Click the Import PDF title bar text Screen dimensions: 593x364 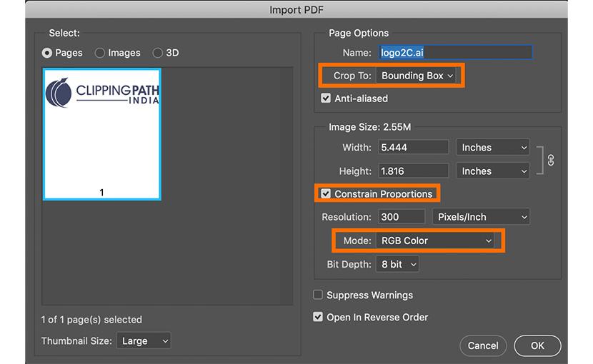(296, 9)
